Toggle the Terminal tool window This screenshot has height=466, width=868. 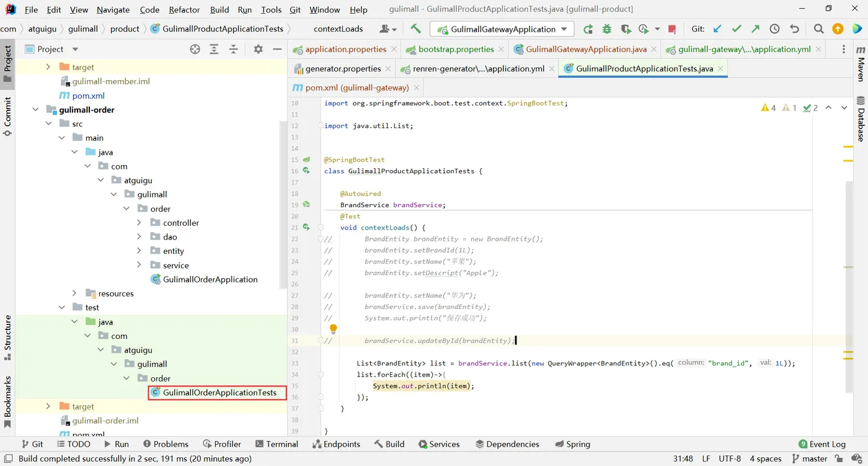tap(277, 444)
